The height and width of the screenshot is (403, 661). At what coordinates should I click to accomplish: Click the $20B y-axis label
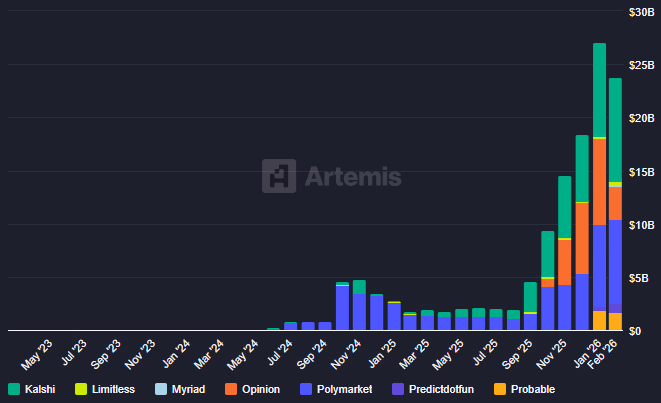point(642,118)
